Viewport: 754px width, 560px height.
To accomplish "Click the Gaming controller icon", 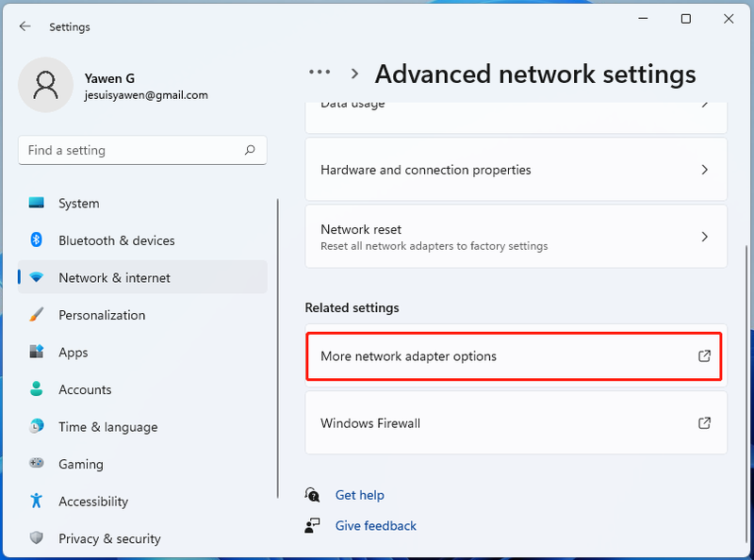I will [x=36, y=463].
